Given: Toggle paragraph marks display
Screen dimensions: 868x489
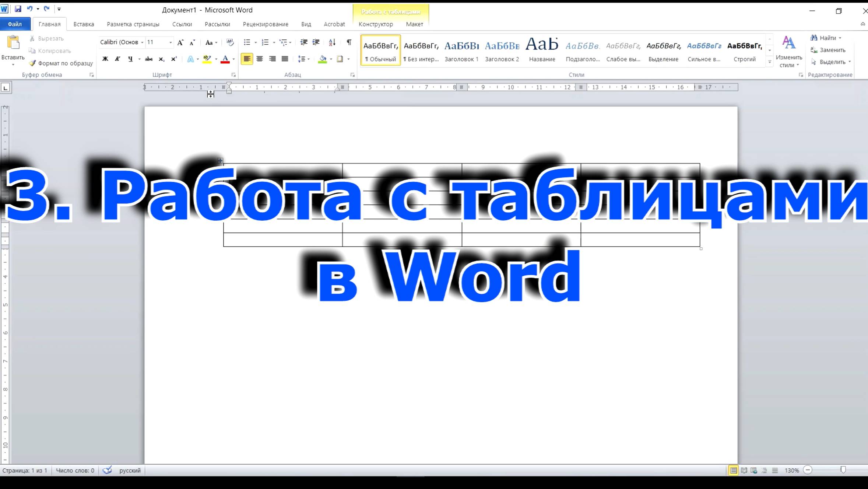Looking at the screenshot, I should coord(348,42).
